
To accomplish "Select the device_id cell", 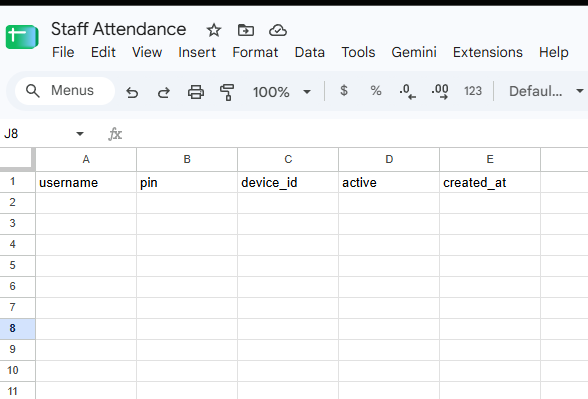I will [x=288, y=182].
